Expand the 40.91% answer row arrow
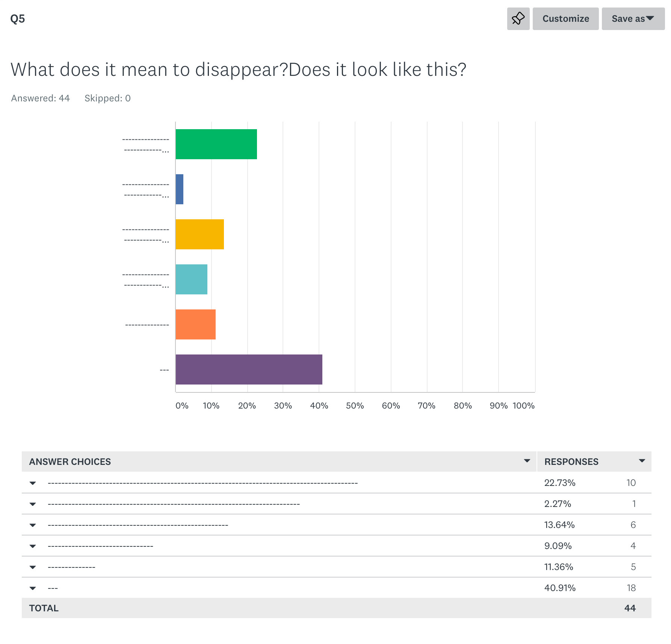Screen dimensions: 671x644 click(33, 588)
